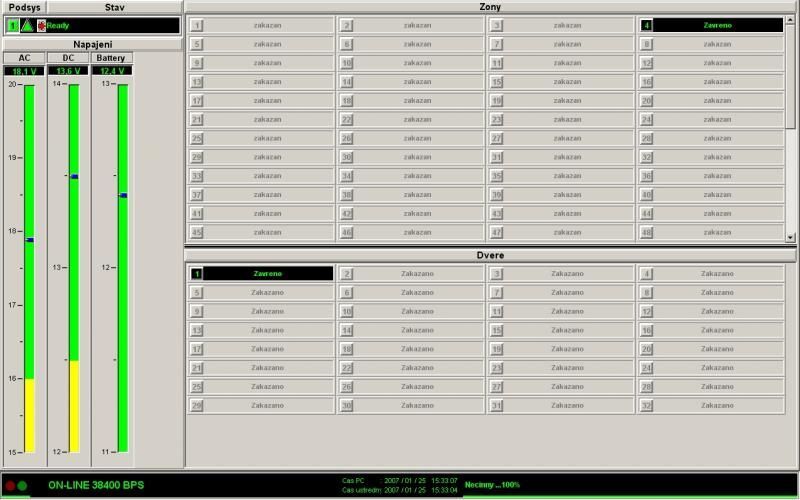Select zone 4 number box
This screenshot has width=800, height=500.
pyautogui.click(x=647, y=26)
